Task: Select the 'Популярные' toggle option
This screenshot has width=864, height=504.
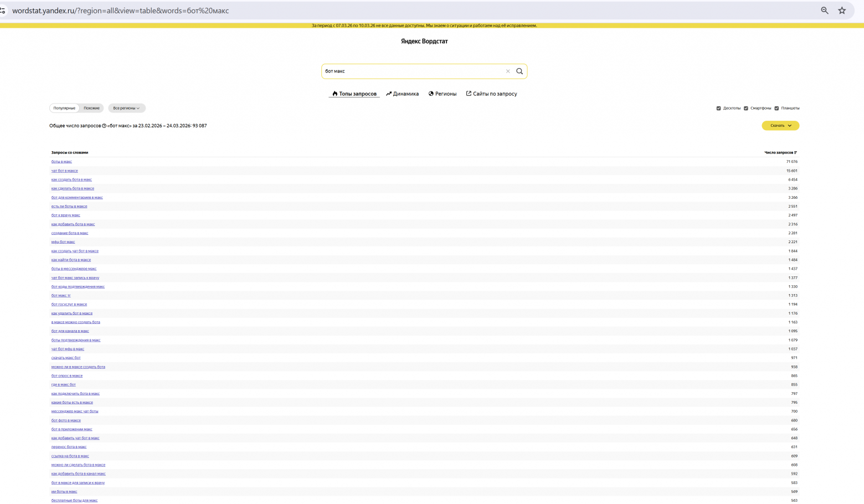Action: coord(64,108)
